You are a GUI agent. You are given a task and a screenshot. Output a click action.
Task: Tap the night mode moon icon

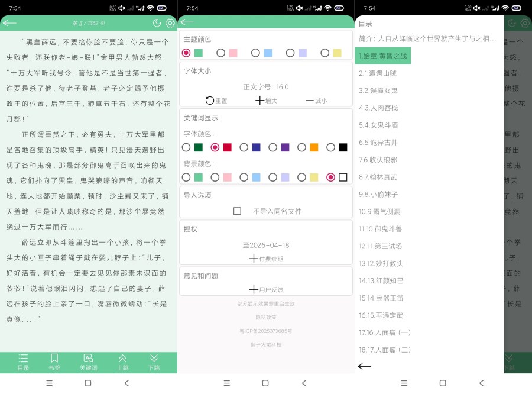[x=157, y=23]
